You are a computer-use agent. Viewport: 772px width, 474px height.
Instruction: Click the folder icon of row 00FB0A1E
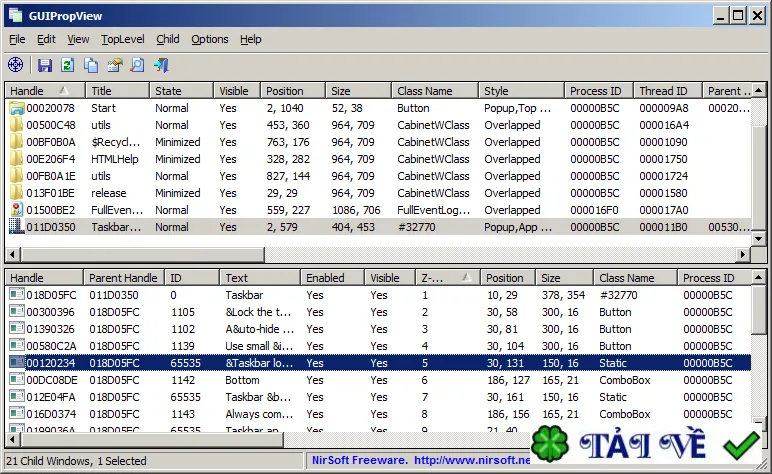[17, 176]
